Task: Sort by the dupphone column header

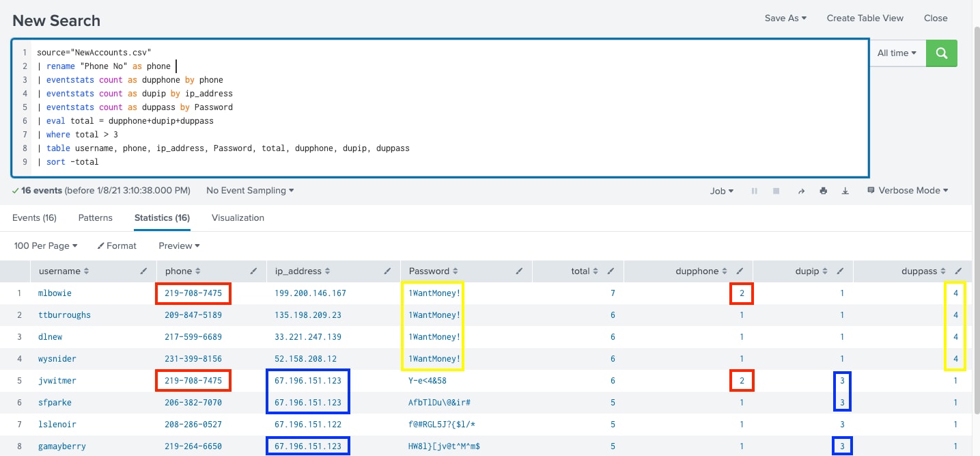Action: click(703, 271)
